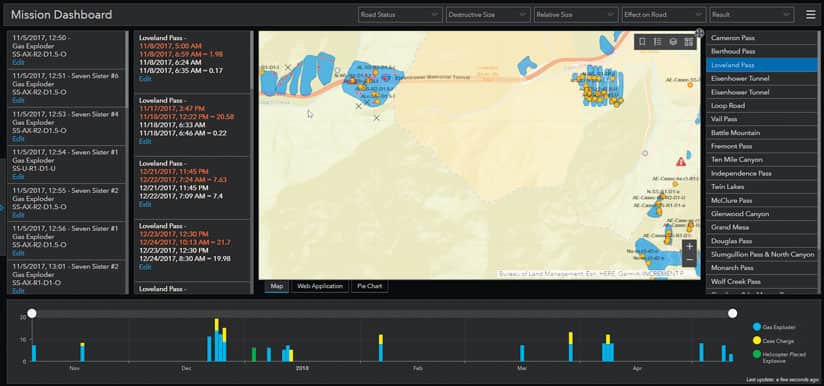Image resolution: width=824 pixels, height=386 pixels.
Task: Click the pass list vertical scrollbar
Action: [819, 162]
